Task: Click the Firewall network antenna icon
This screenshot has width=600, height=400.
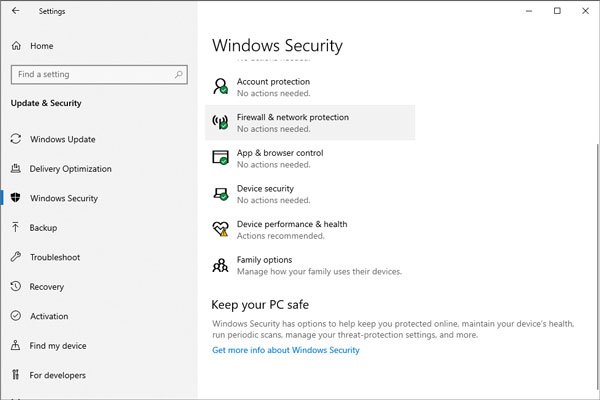Action: pyautogui.click(x=220, y=122)
